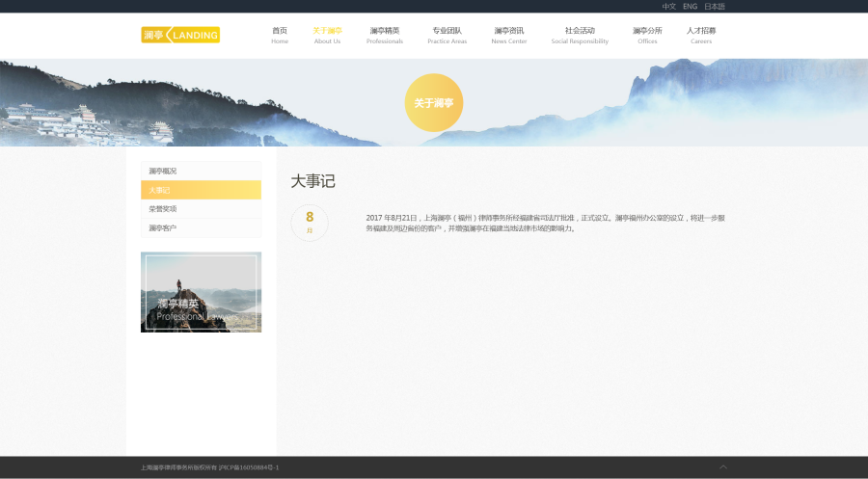
Task: Click the Professional Lawyers banner image
Action: 201,292
